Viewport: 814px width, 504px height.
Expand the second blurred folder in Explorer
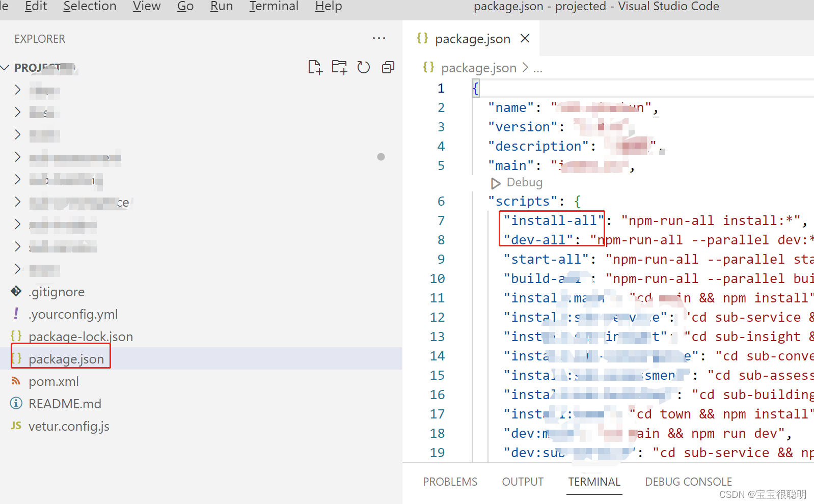[18, 112]
